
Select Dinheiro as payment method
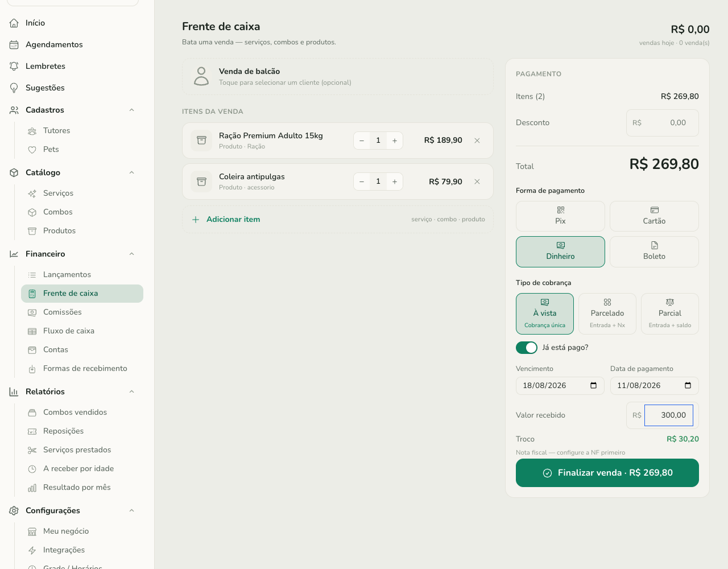(560, 251)
